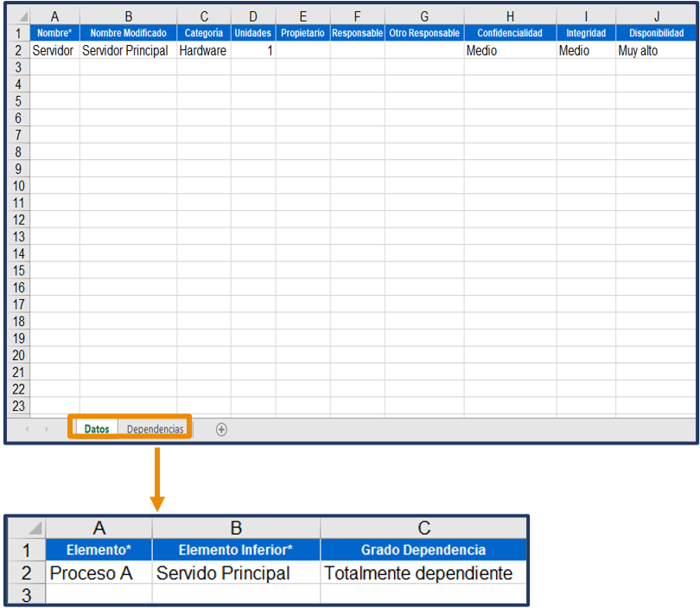Select column H header in top sheet

pyautogui.click(x=510, y=16)
